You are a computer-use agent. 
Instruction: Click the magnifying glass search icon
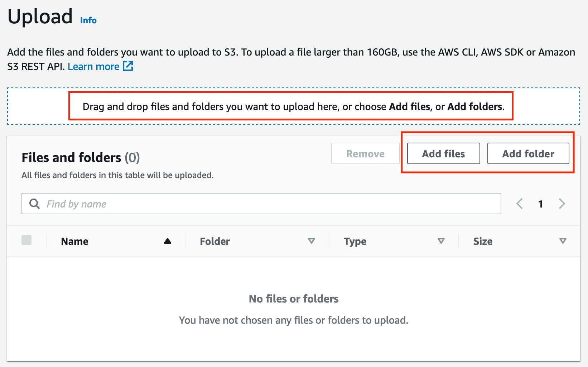pos(34,204)
